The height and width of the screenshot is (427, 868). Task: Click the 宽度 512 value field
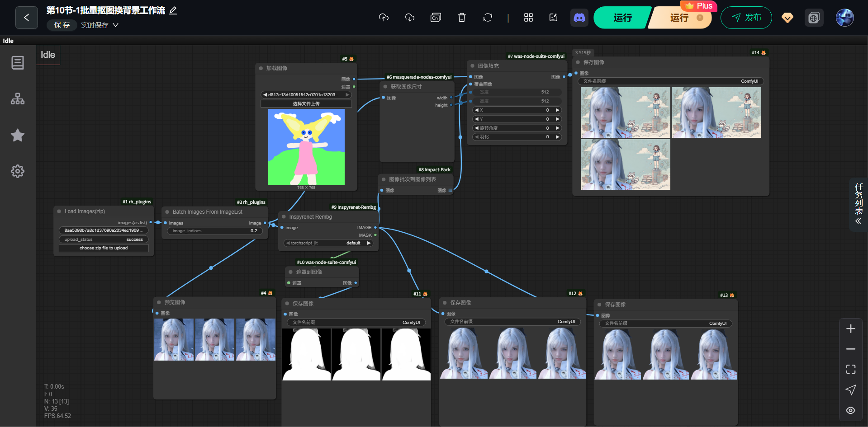coord(517,92)
